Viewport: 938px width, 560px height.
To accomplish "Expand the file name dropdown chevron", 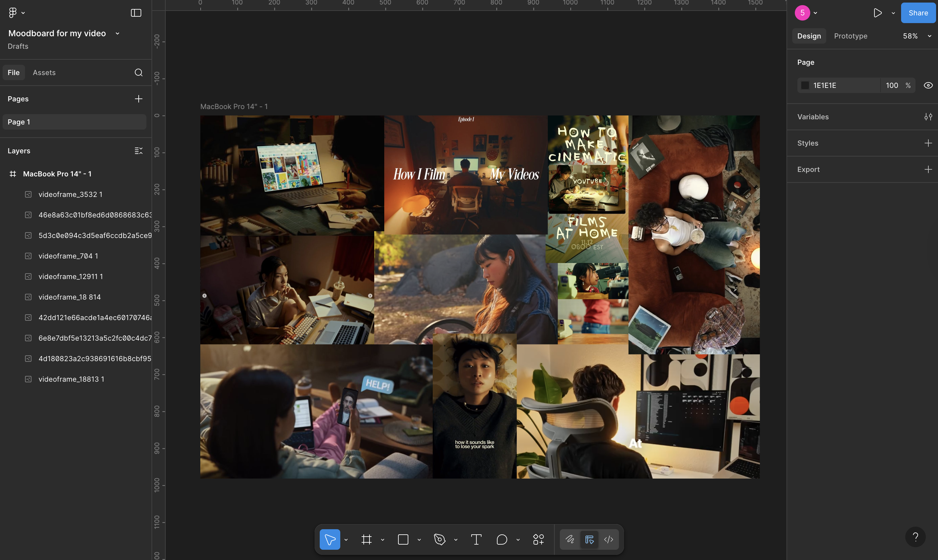I will point(117,34).
